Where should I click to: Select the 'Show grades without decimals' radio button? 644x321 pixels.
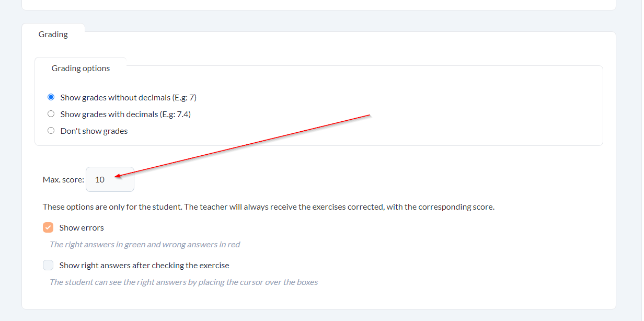click(51, 97)
